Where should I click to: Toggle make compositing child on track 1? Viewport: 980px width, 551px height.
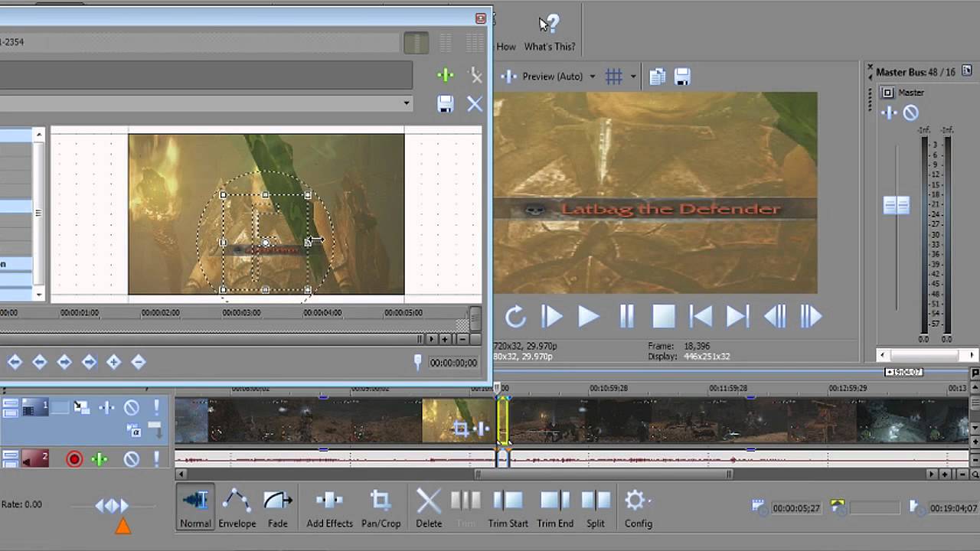click(x=156, y=431)
